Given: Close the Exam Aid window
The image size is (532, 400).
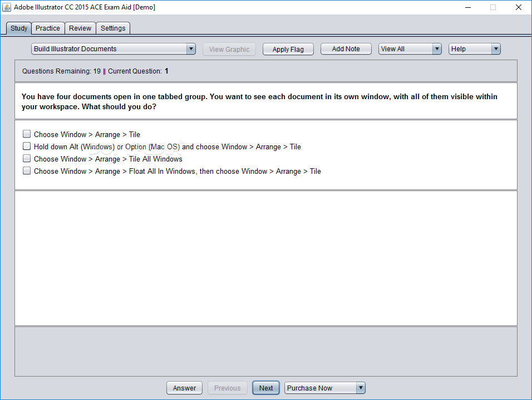Looking at the screenshot, I should click(519, 7).
